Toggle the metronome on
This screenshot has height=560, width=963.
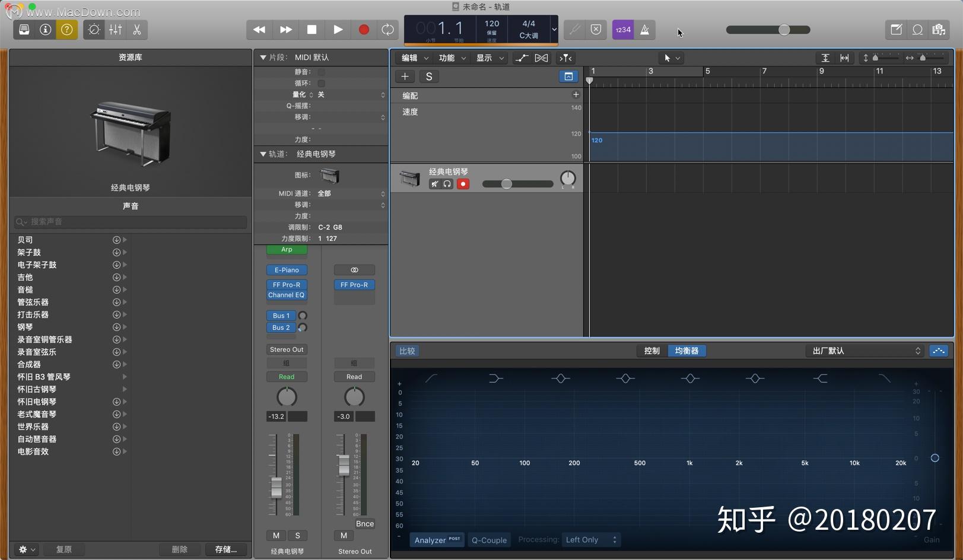[x=645, y=29]
